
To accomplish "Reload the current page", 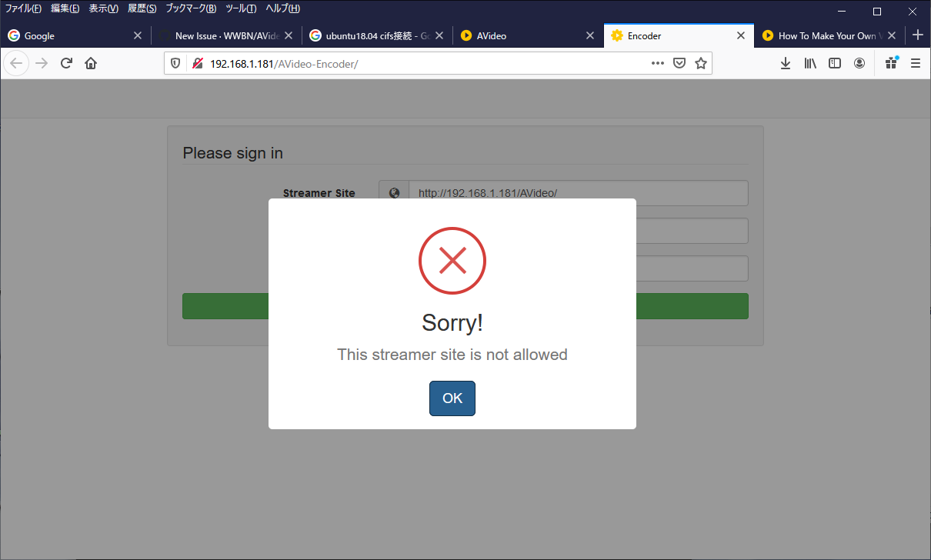I will [x=66, y=64].
